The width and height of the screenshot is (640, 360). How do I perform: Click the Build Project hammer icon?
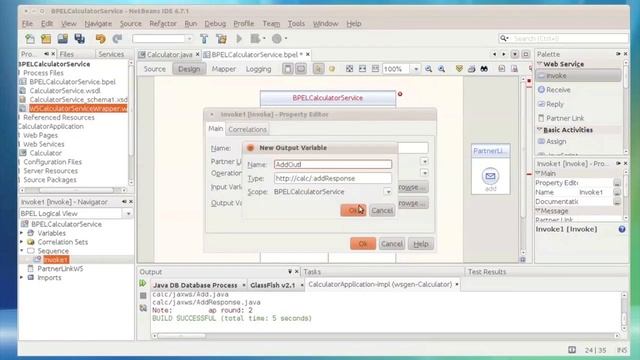[204, 39]
